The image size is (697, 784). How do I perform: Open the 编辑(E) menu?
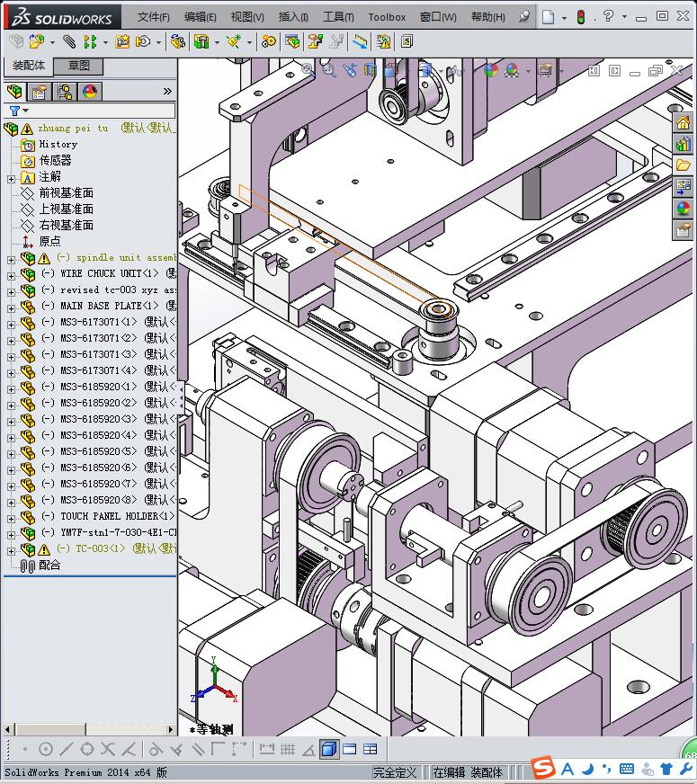tap(200, 17)
